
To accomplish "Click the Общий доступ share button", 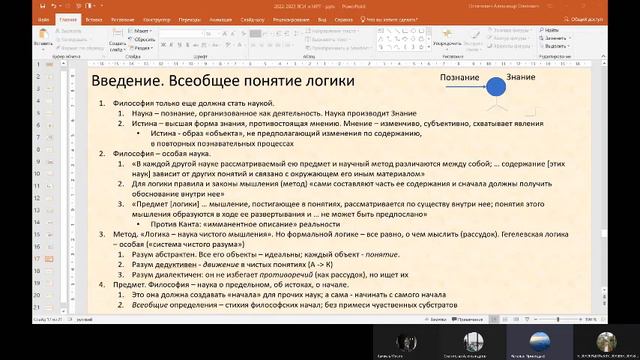I will [x=583, y=19].
